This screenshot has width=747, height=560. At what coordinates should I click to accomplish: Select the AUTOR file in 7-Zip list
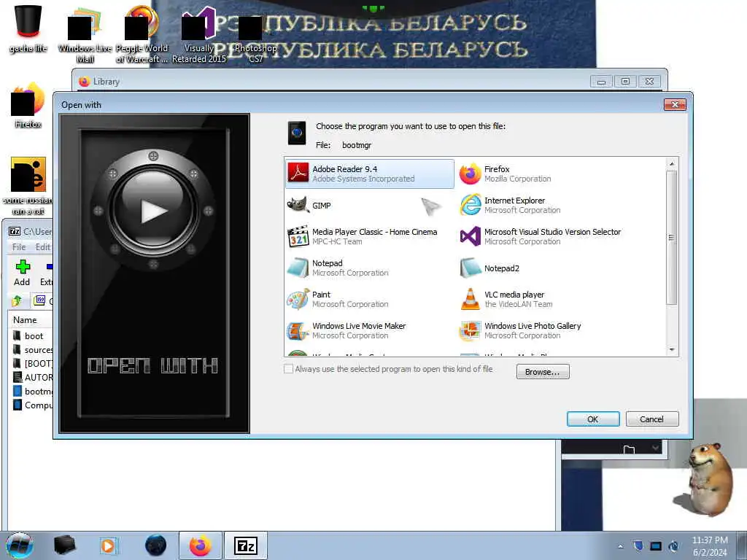34,378
